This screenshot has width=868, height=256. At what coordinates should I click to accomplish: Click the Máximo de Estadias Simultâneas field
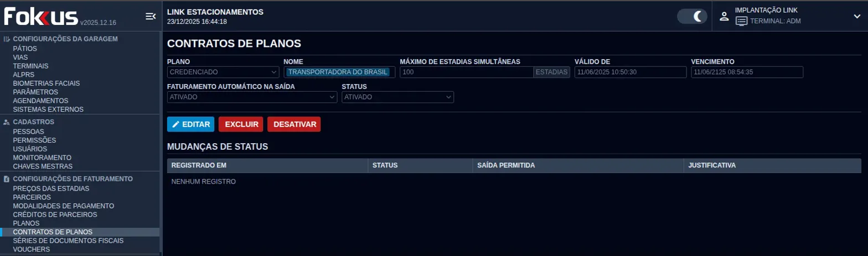pyautogui.click(x=466, y=72)
